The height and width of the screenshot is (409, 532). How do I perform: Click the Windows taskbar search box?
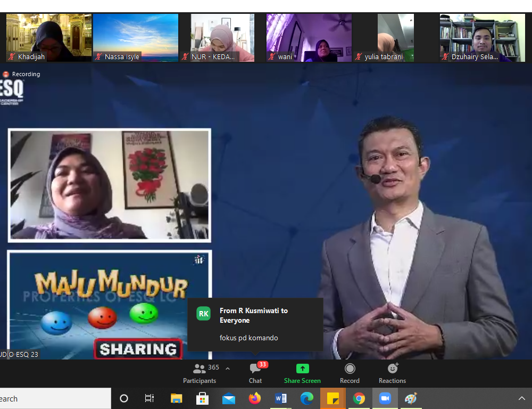pyautogui.click(x=53, y=398)
